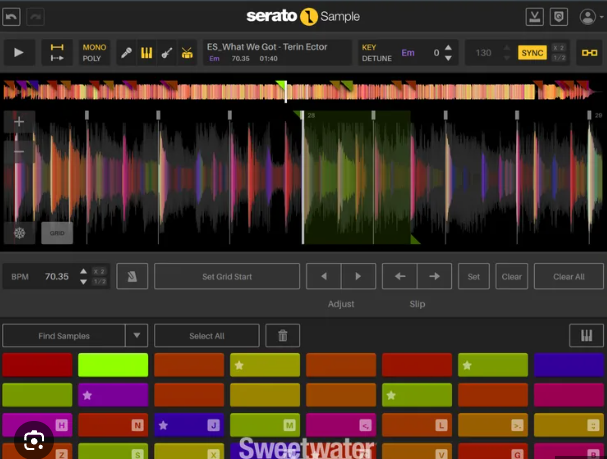Click the KEY label to toggle key shifting
Viewport: 607px width, 459px height.
(369, 47)
